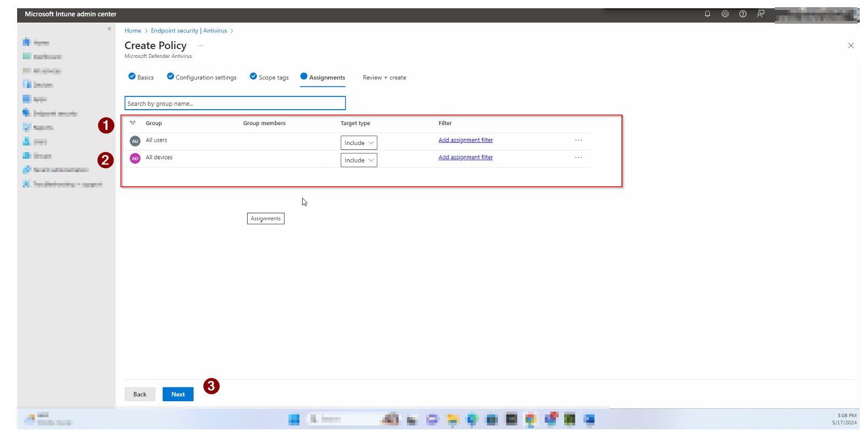Go to the Configuration settings step

tap(202, 77)
